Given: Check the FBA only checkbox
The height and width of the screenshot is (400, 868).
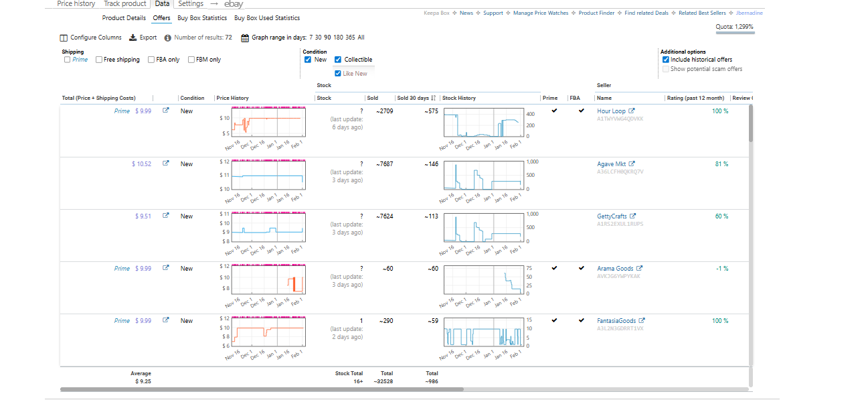Looking at the screenshot, I should pyautogui.click(x=151, y=60).
